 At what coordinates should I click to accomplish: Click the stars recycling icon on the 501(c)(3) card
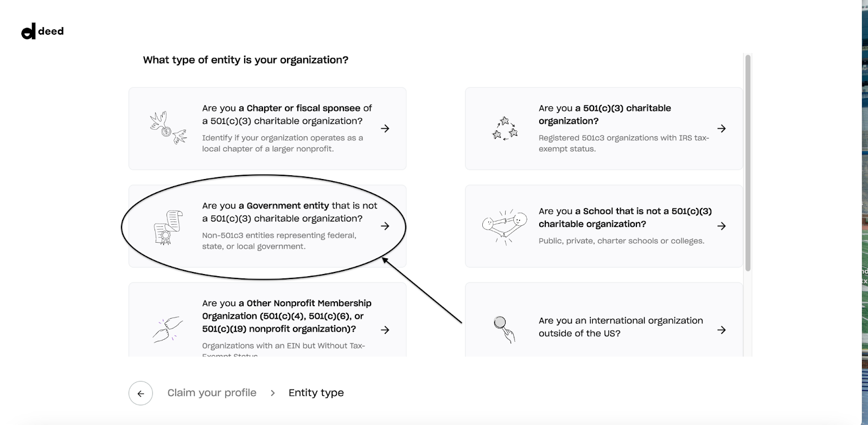coord(503,129)
